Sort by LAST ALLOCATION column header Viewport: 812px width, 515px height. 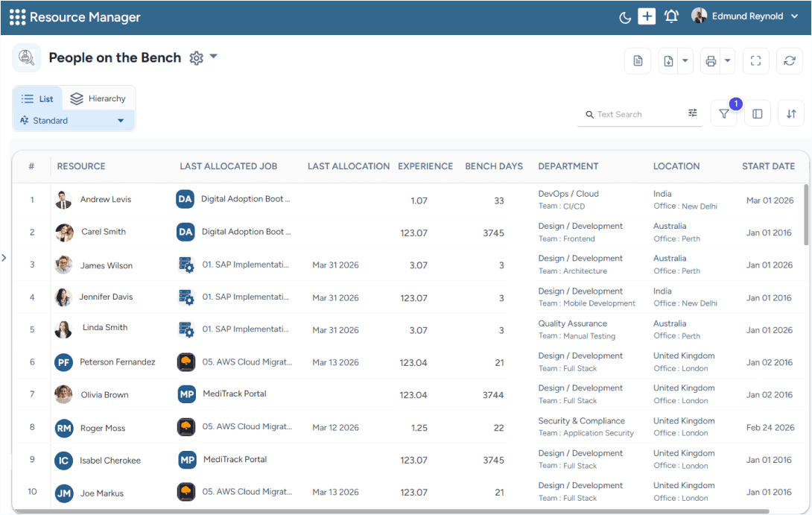349,166
